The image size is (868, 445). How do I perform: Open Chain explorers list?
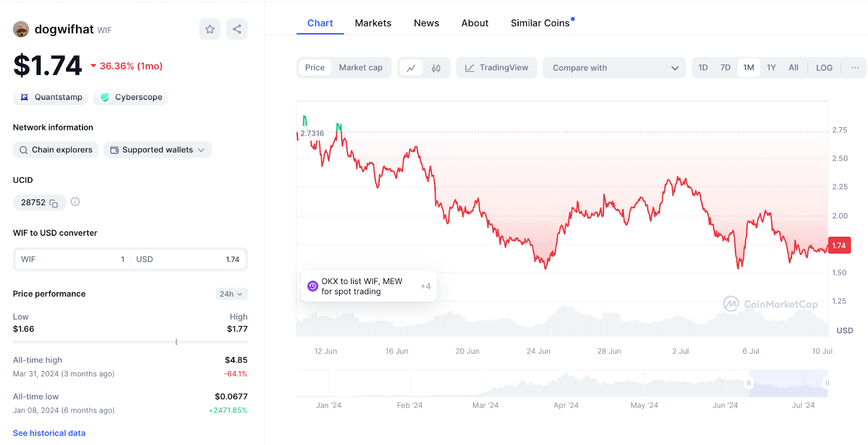point(55,150)
